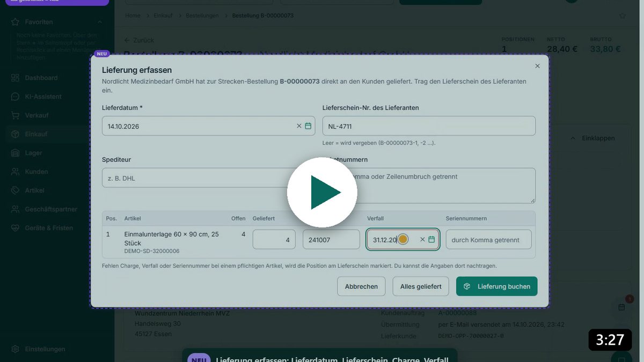The height and width of the screenshot is (362, 644).
Task: Collapse the Favoriten section chevron
Action: 100,22
